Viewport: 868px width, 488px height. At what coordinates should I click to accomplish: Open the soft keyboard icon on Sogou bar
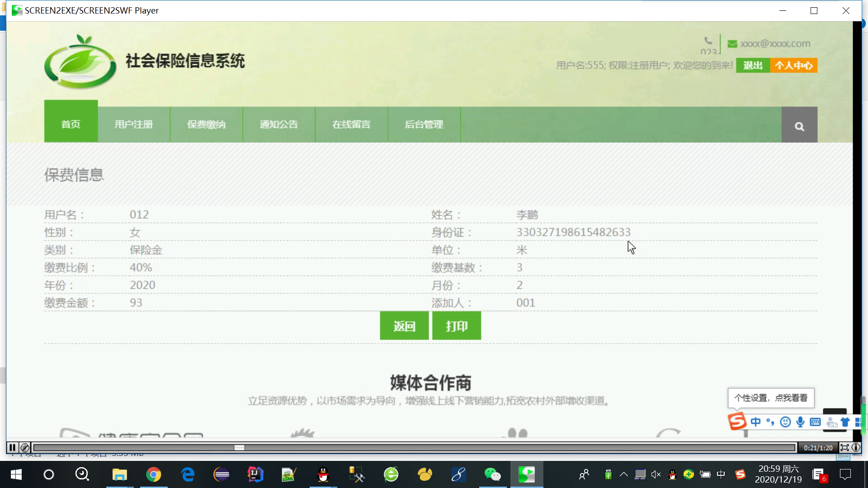(815, 422)
